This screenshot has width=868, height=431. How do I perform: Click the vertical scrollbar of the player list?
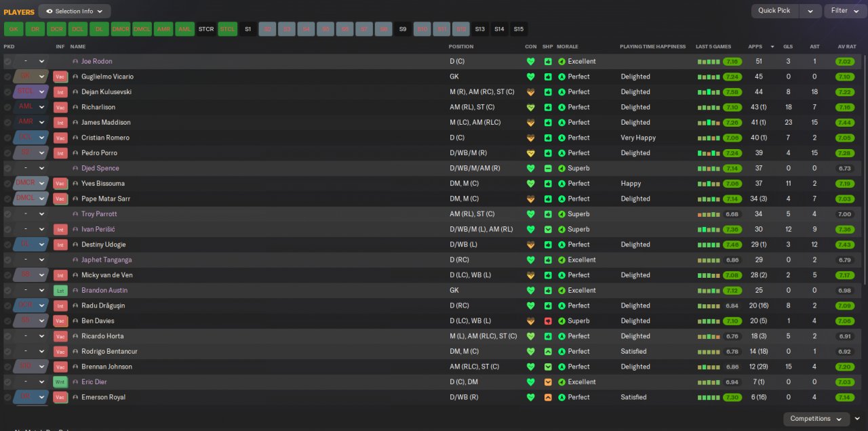click(865, 169)
